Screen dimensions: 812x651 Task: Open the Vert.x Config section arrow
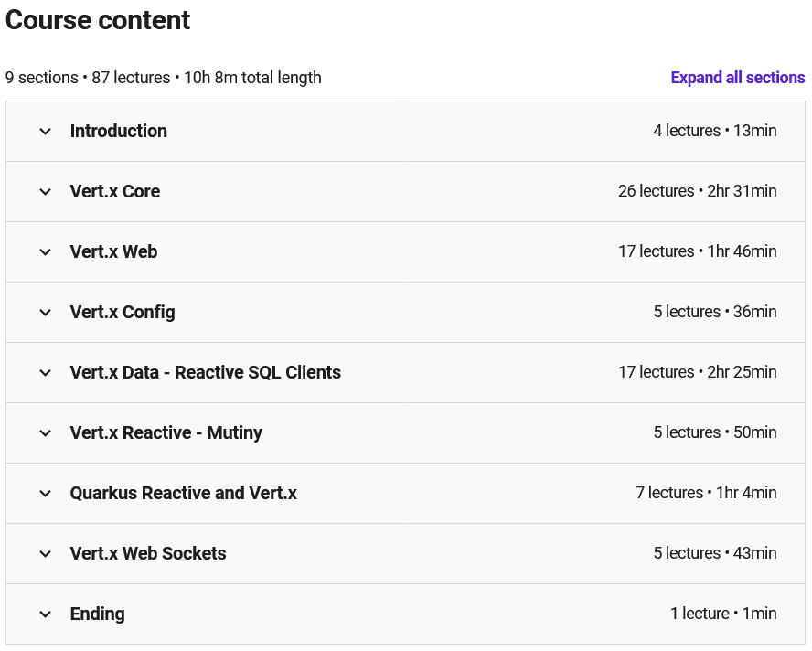pos(46,313)
